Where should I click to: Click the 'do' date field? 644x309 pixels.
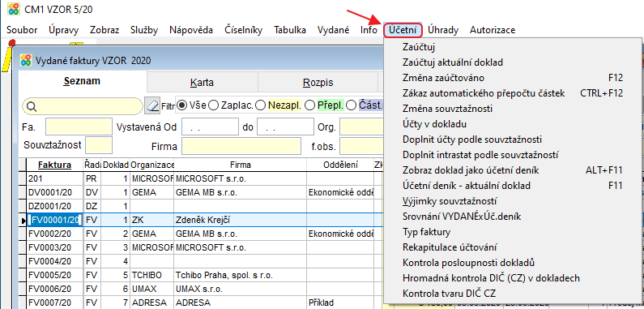coord(285,127)
